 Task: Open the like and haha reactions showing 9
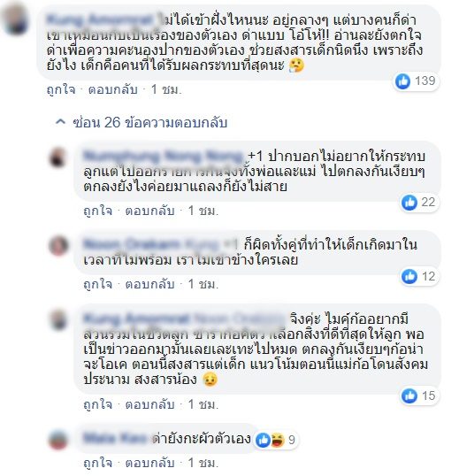[275, 440]
